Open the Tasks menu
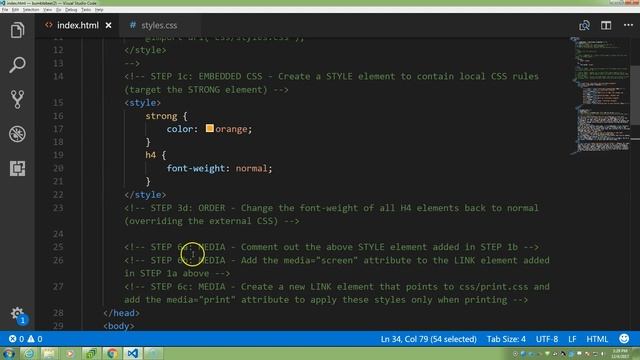This screenshot has height=360, width=640. point(86,9)
